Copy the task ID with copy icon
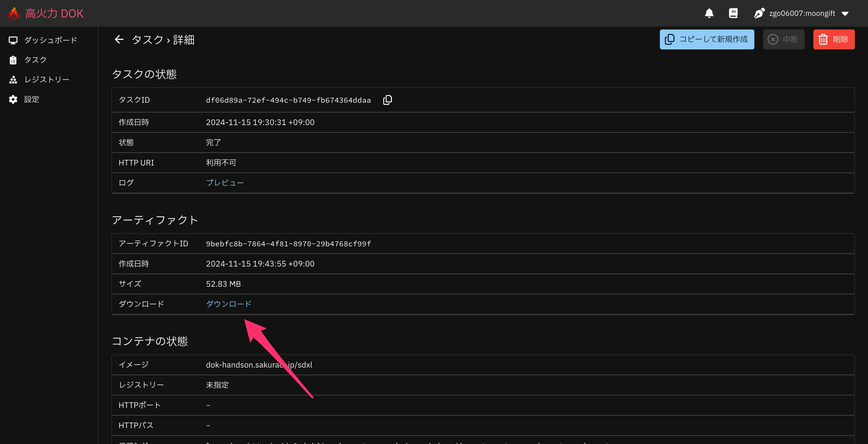 point(388,100)
